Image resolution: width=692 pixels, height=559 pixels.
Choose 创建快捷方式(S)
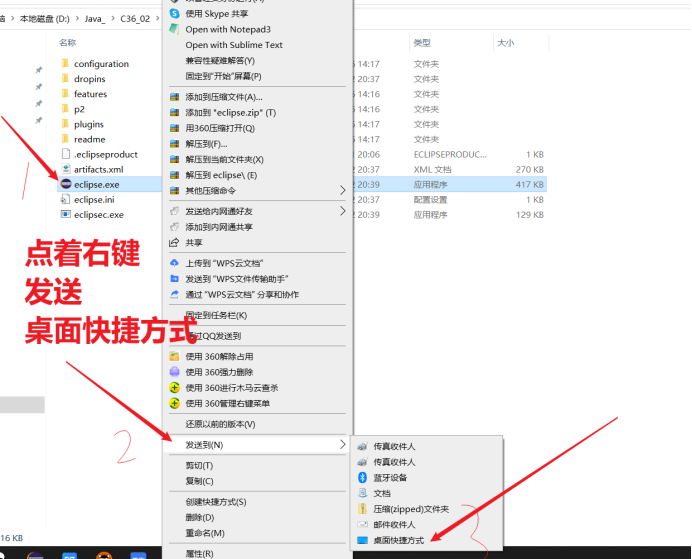point(216,502)
